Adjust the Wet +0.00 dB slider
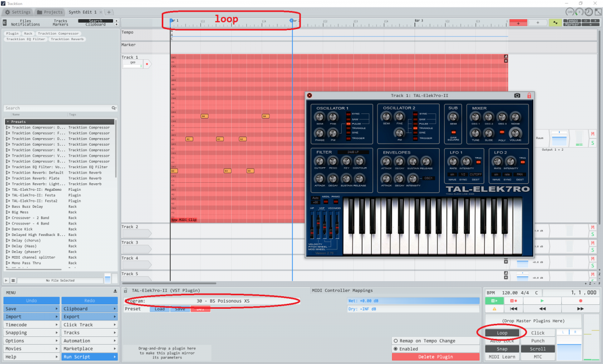Image resolution: width=603 pixels, height=364 pixels. 414,301
